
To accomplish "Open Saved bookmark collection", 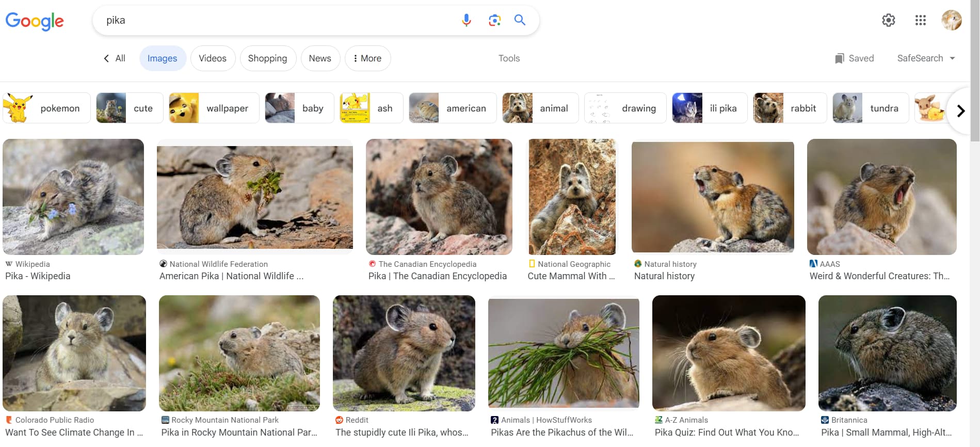I will click(855, 58).
